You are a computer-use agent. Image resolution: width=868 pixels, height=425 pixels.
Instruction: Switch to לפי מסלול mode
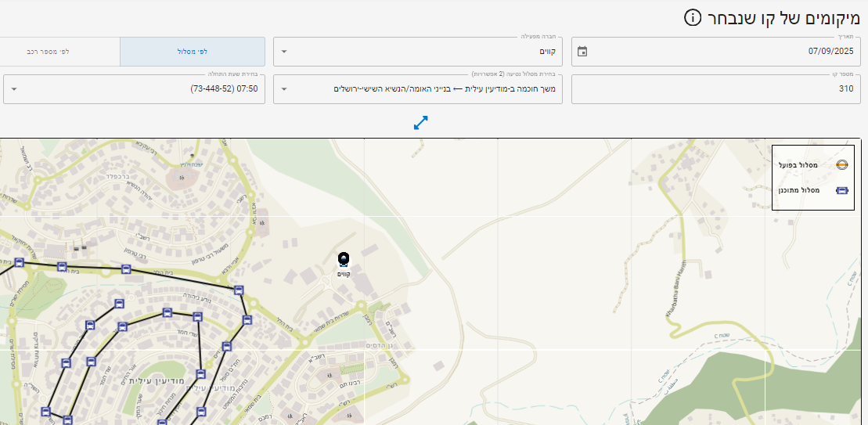pos(193,52)
